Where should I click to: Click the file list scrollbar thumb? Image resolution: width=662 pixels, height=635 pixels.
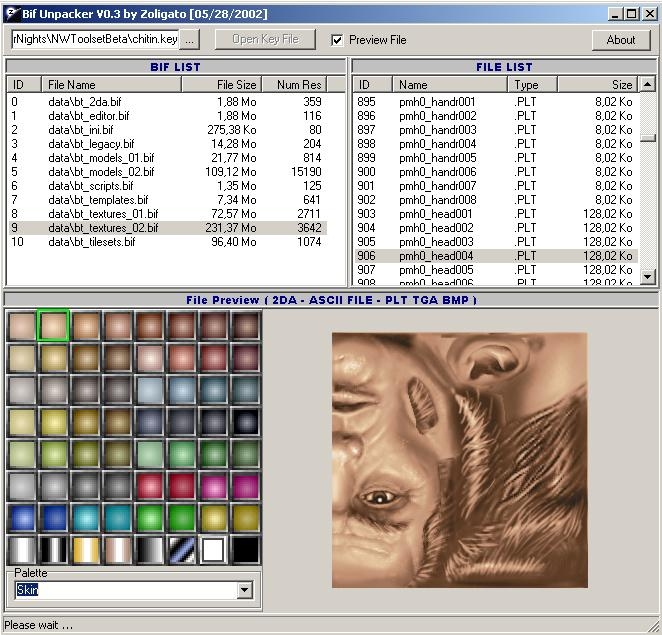click(x=648, y=139)
